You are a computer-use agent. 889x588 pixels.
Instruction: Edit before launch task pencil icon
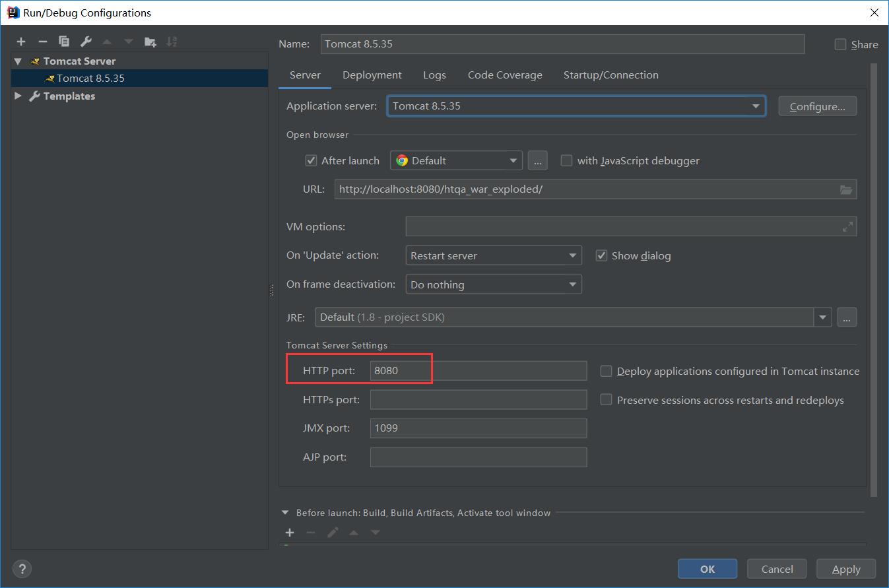[333, 533]
